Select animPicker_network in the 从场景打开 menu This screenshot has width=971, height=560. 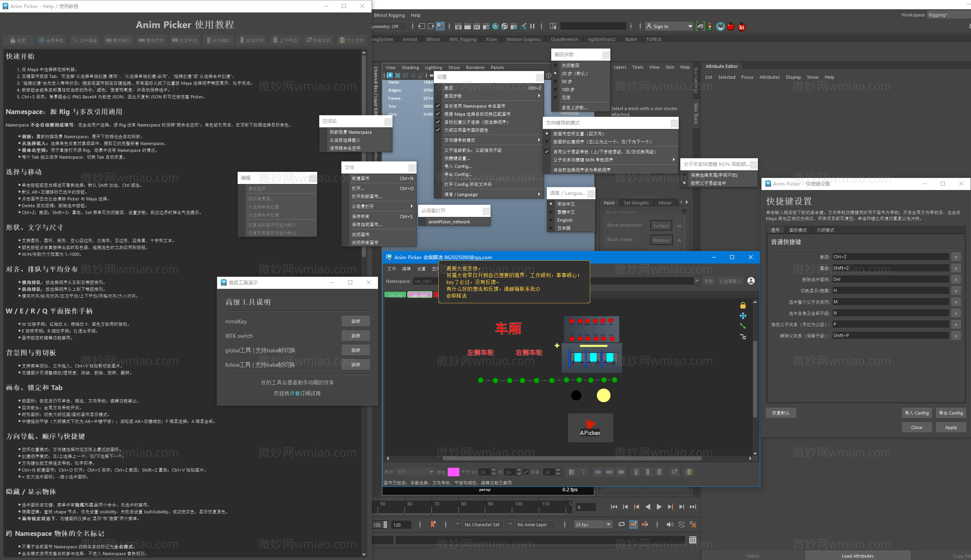pos(454,222)
